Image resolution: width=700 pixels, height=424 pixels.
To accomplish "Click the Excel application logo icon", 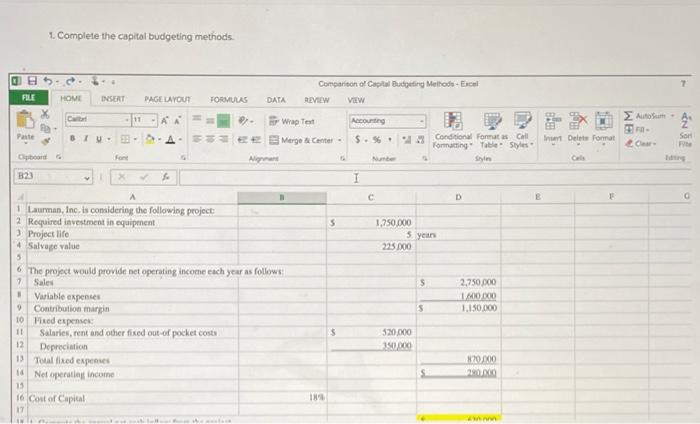I will click(16, 81).
